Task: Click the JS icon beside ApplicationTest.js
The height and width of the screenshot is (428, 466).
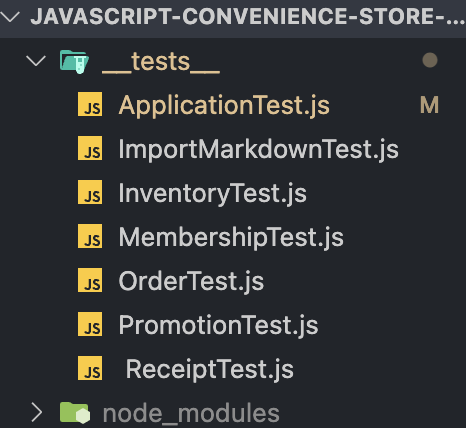Action: pyautogui.click(x=90, y=104)
